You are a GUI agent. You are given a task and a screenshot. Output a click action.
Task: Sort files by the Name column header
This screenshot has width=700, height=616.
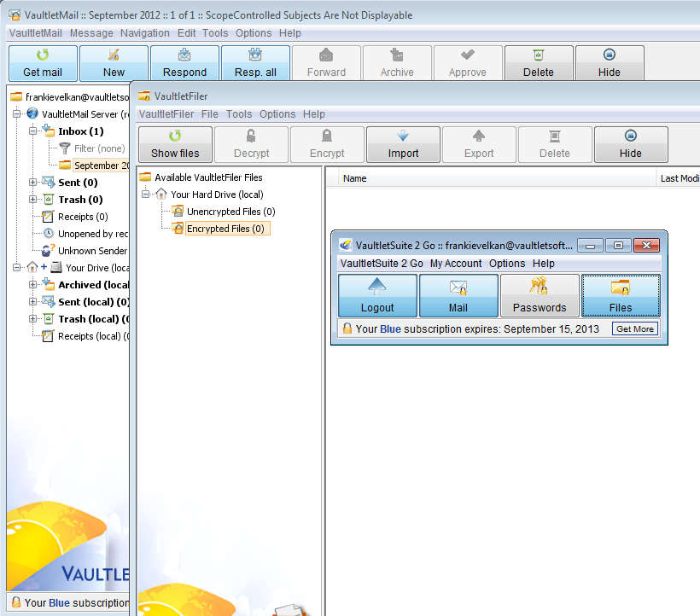click(355, 178)
